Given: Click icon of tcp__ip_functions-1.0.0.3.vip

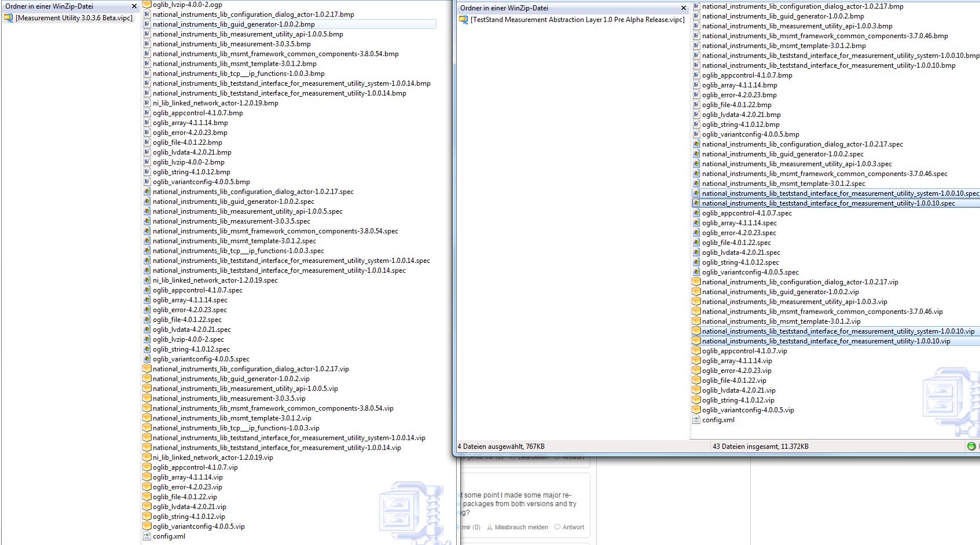Looking at the screenshot, I should point(147,428).
